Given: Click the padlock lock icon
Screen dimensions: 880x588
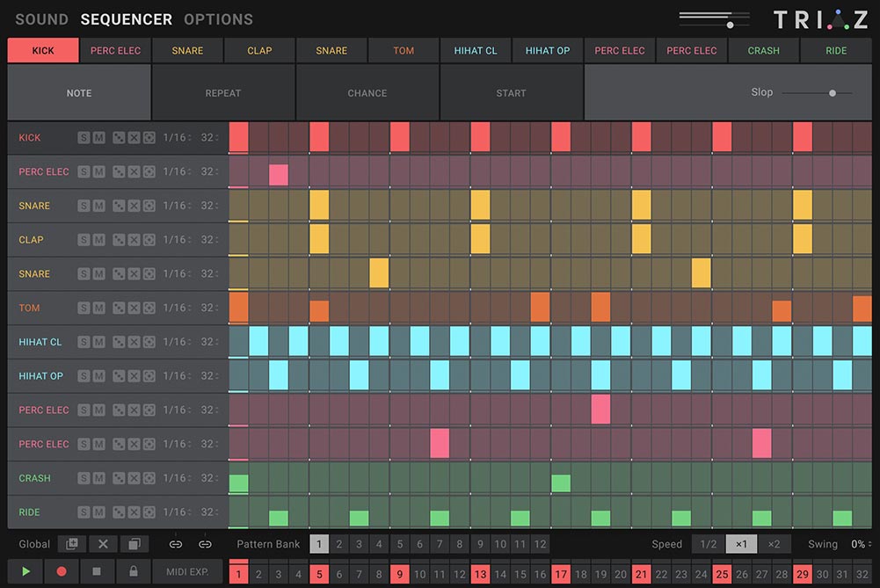Looking at the screenshot, I should pos(133,571).
